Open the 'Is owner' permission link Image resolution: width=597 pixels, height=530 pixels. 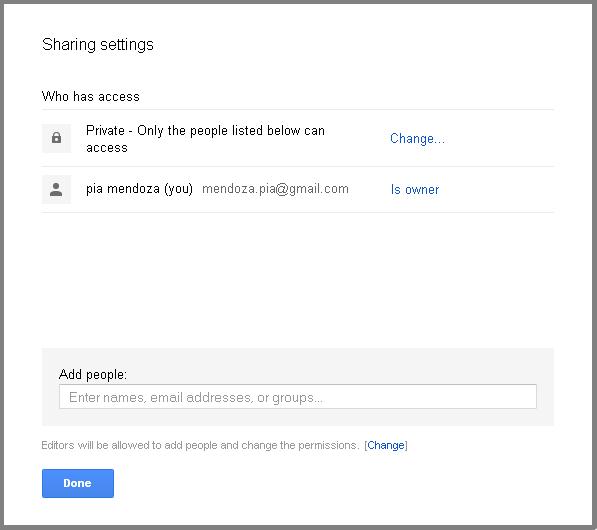(415, 190)
